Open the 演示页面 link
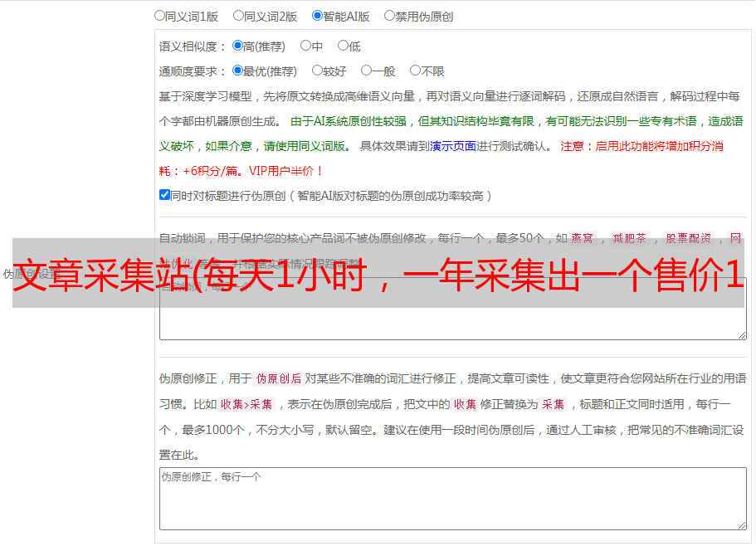Screen dimensions: 756x546 click(x=453, y=146)
